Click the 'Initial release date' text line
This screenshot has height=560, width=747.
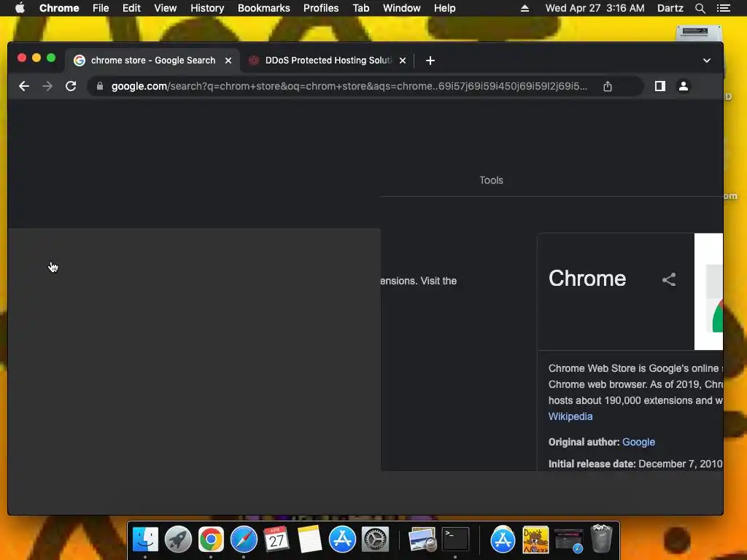tap(635, 464)
